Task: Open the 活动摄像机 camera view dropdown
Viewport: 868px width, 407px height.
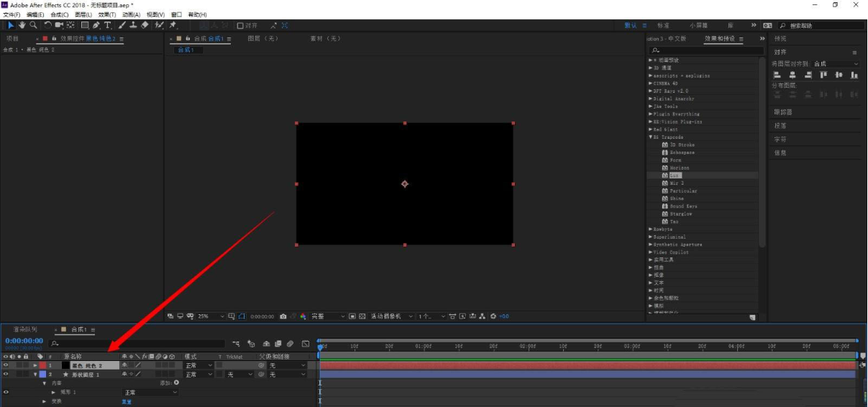Action: click(392, 316)
